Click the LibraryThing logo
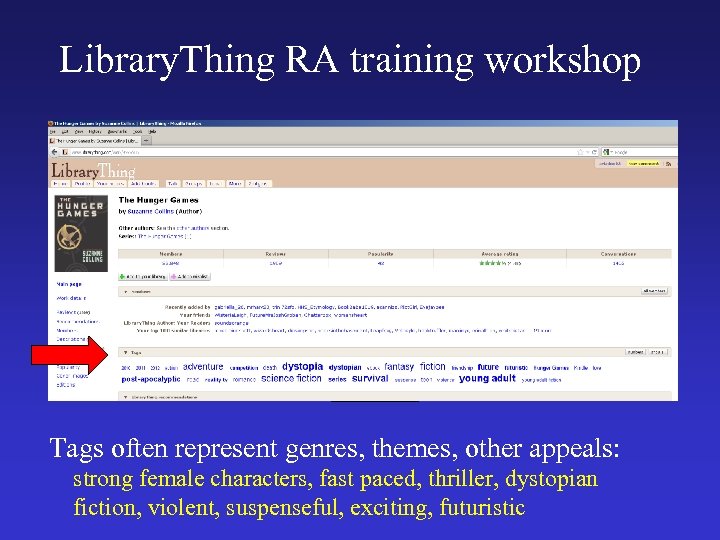The height and width of the screenshot is (540, 720). (93, 171)
